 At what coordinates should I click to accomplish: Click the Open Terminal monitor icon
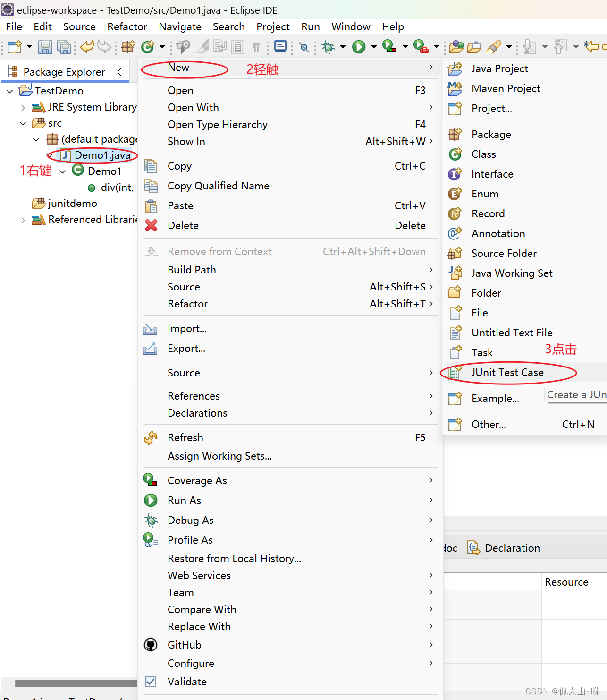(280, 47)
